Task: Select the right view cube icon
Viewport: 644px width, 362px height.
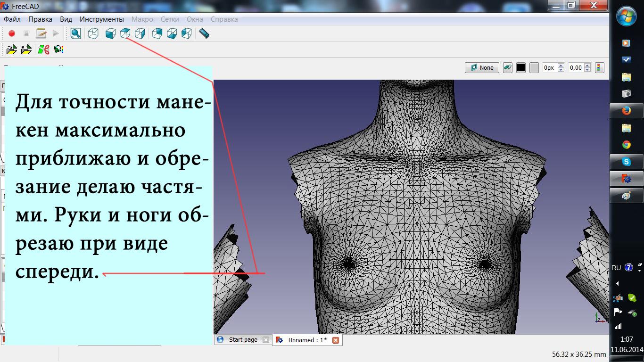Action: [140, 33]
